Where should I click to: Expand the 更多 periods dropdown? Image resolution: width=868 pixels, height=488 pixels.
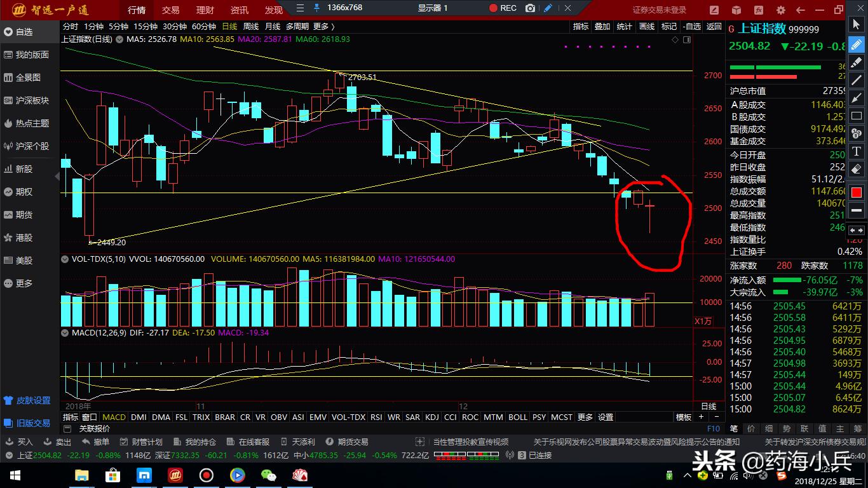click(323, 27)
